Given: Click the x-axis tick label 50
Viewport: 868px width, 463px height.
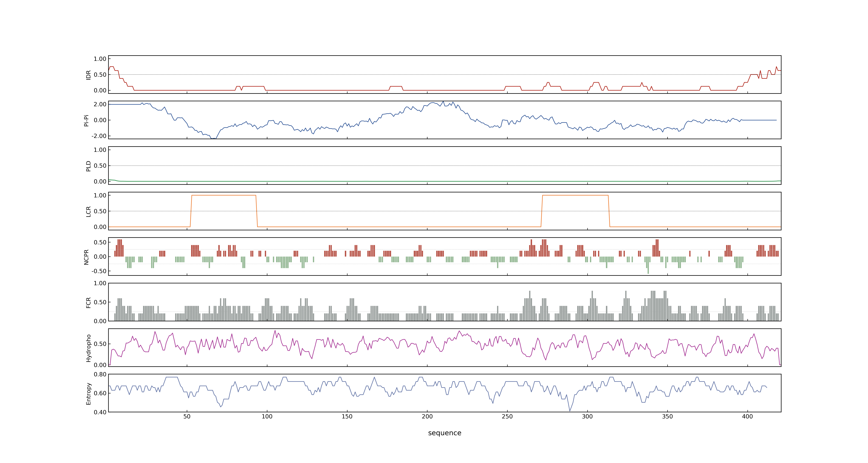Looking at the screenshot, I should pyautogui.click(x=187, y=416).
